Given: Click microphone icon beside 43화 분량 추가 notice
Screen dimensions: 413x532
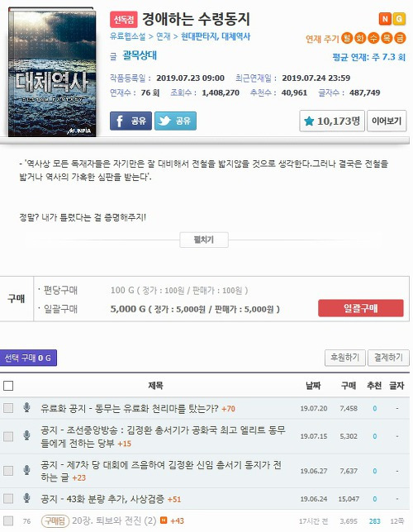Looking at the screenshot, I should [26, 498].
